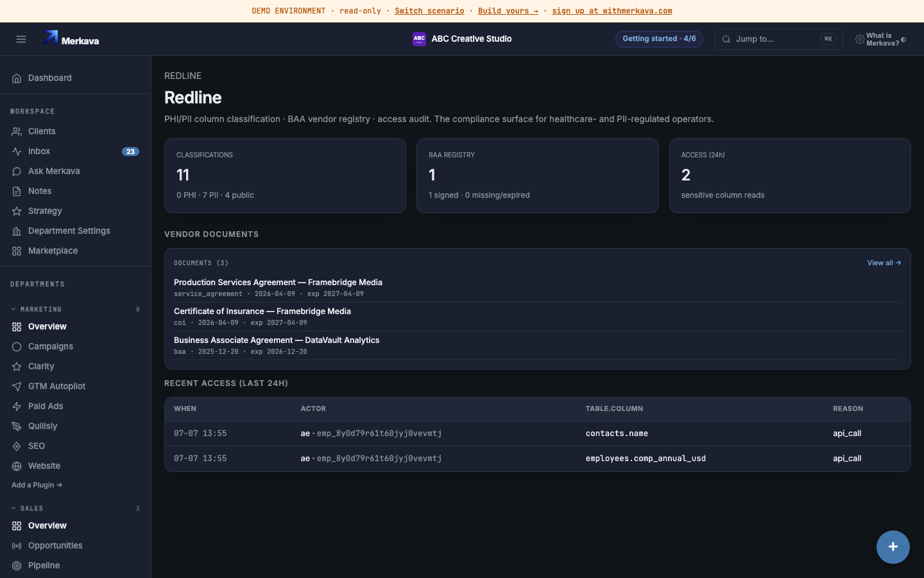
Task: Click the Notes document icon
Action: point(17,191)
